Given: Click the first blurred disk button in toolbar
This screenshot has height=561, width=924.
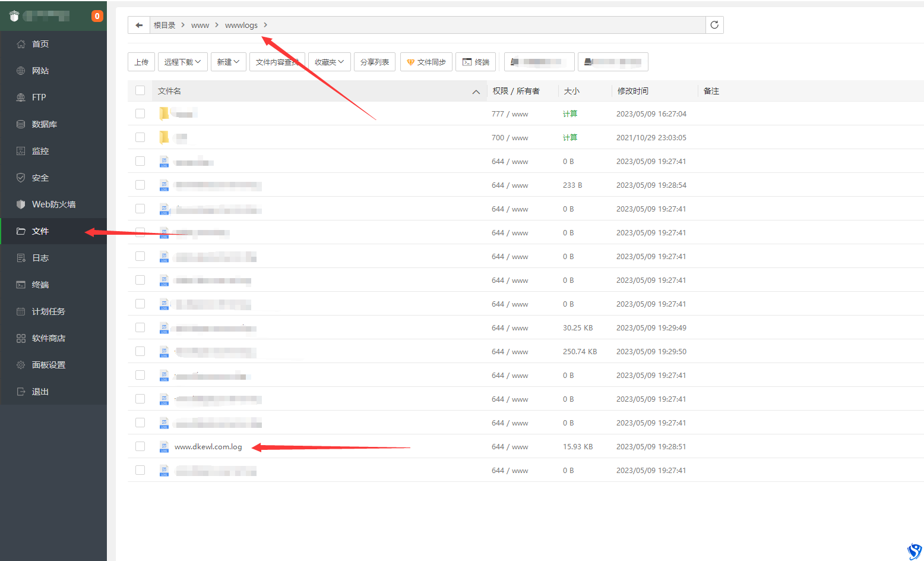Looking at the screenshot, I should pos(539,62).
